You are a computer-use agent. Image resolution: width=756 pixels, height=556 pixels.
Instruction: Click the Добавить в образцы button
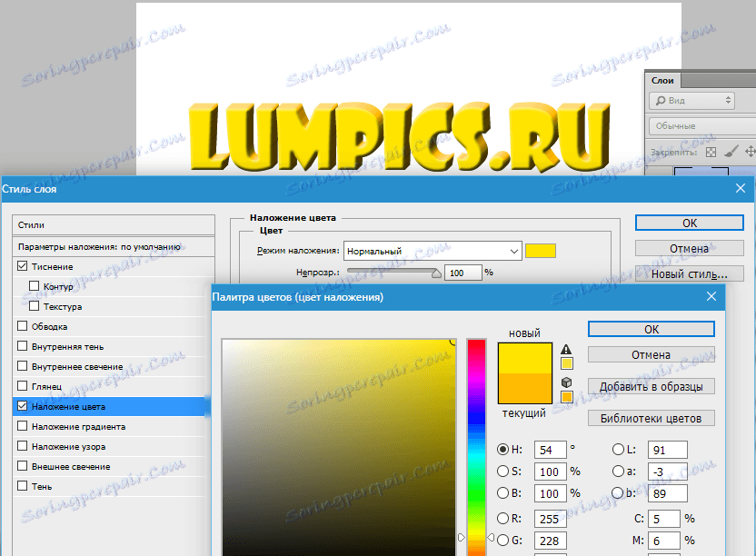pos(651,387)
